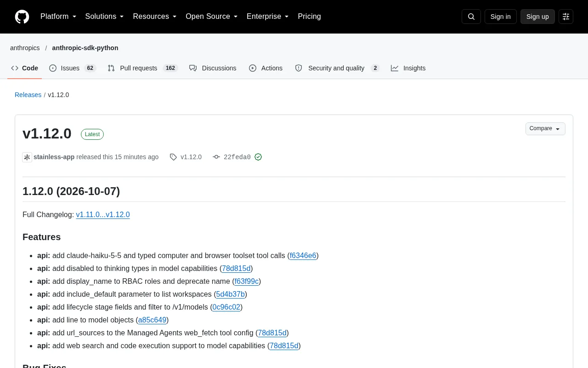
Task: Show the green verified check status
Action: tap(258, 157)
